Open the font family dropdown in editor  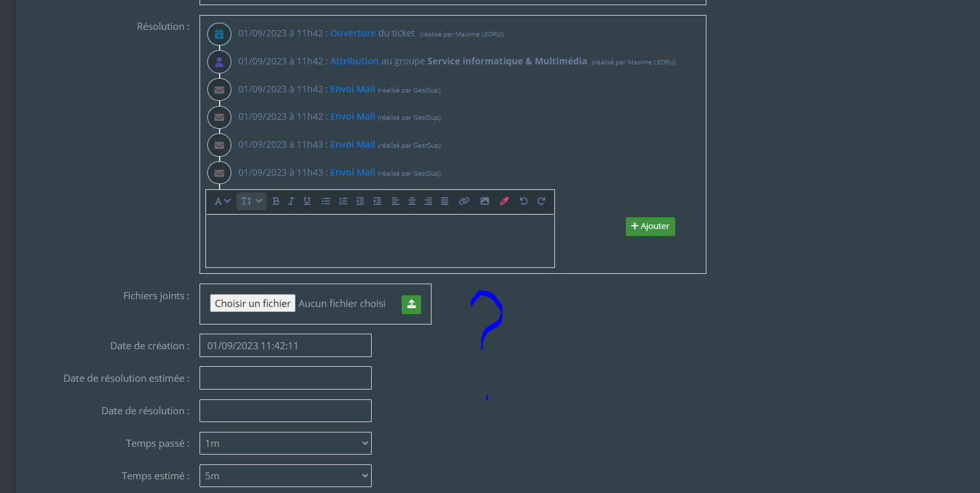point(222,202)
